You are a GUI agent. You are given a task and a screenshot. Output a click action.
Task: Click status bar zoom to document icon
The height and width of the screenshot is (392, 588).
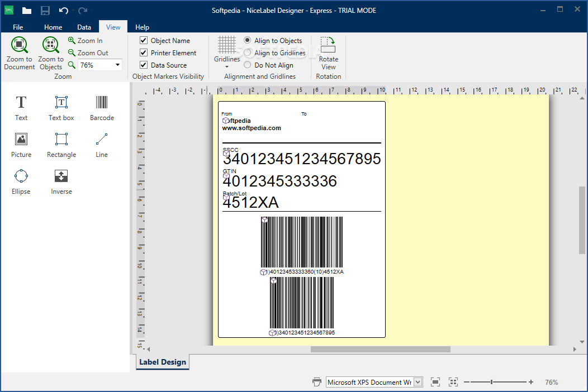pyautogui.click(x=435, y=382)
